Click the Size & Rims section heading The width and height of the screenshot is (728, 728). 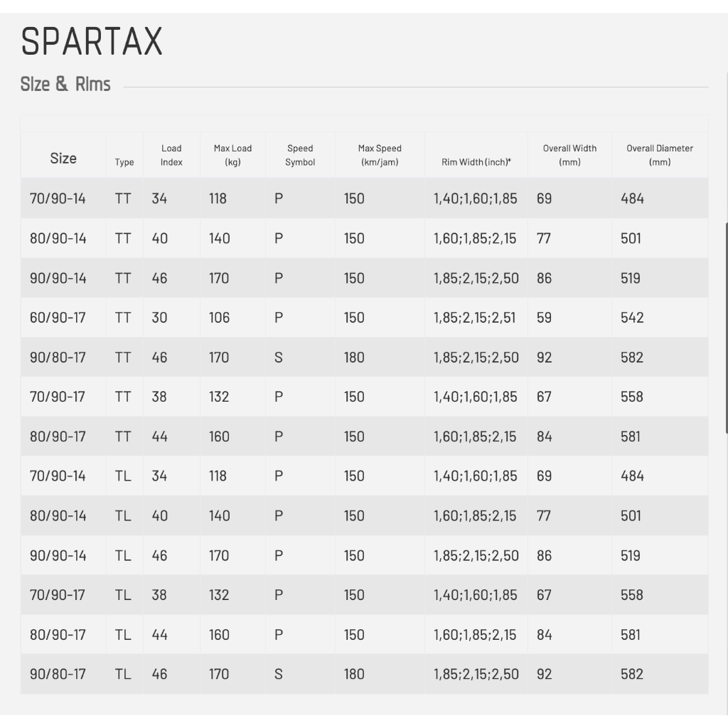click(x=65, y=84)
